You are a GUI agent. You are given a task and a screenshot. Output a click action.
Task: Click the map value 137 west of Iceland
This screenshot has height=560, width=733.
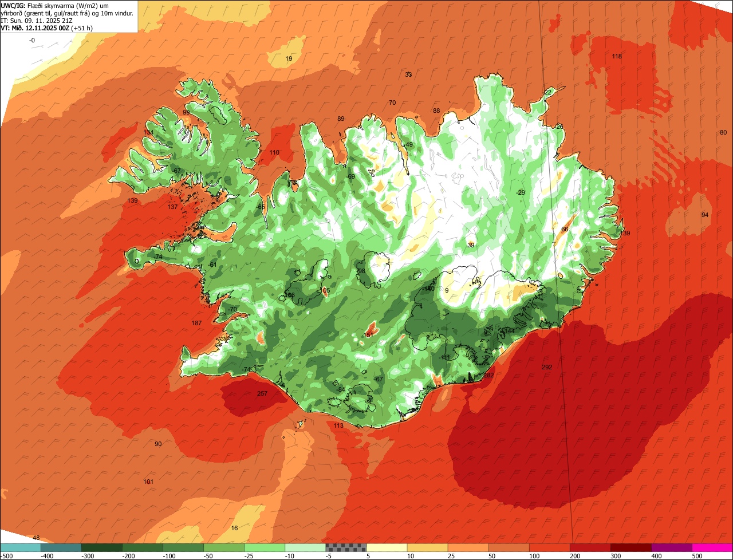[x=172, y=207]
